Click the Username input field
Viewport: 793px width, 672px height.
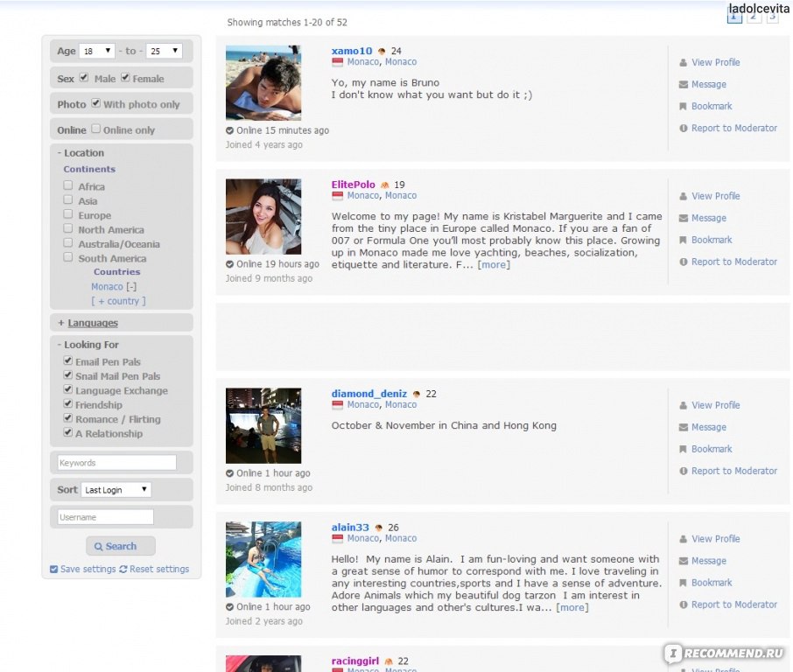105,517
